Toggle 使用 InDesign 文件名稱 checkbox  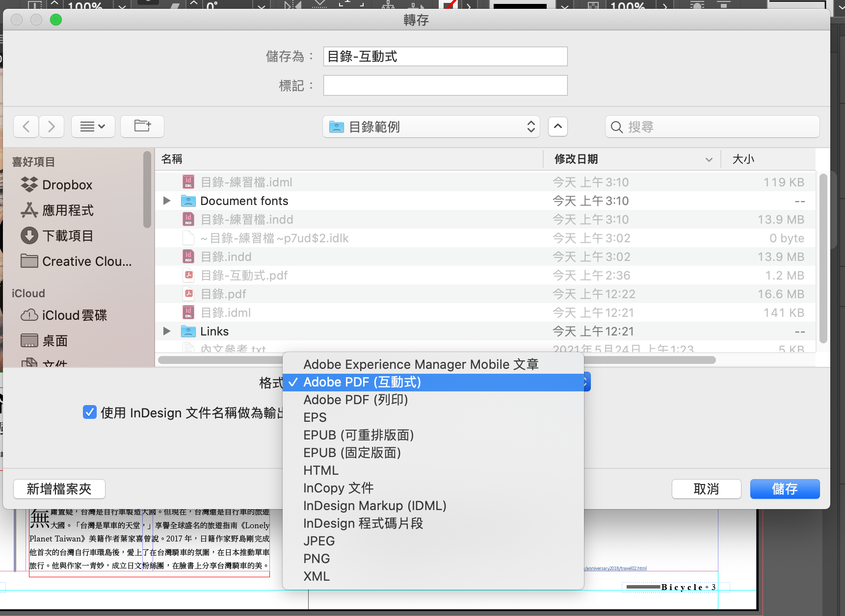(90, 412)
